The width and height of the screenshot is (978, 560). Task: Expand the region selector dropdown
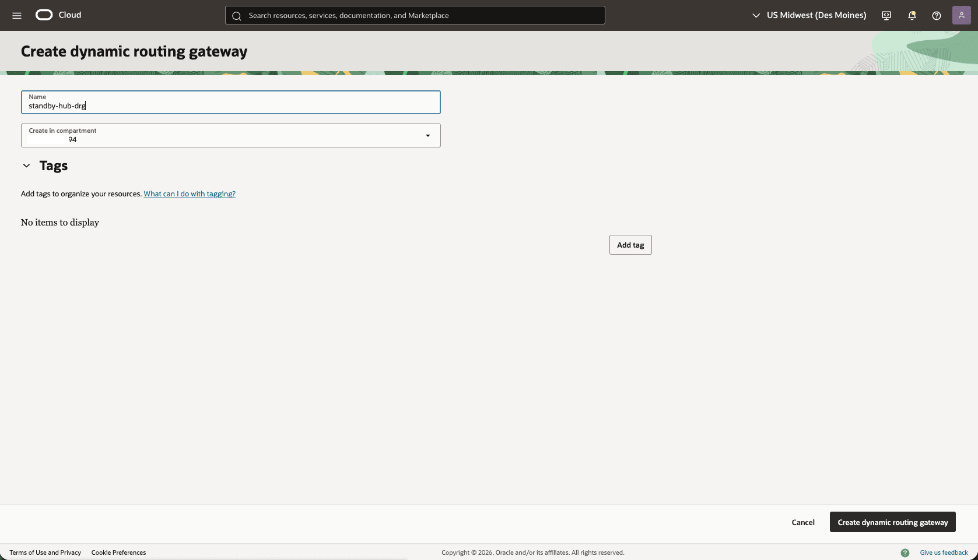point(756,15)
